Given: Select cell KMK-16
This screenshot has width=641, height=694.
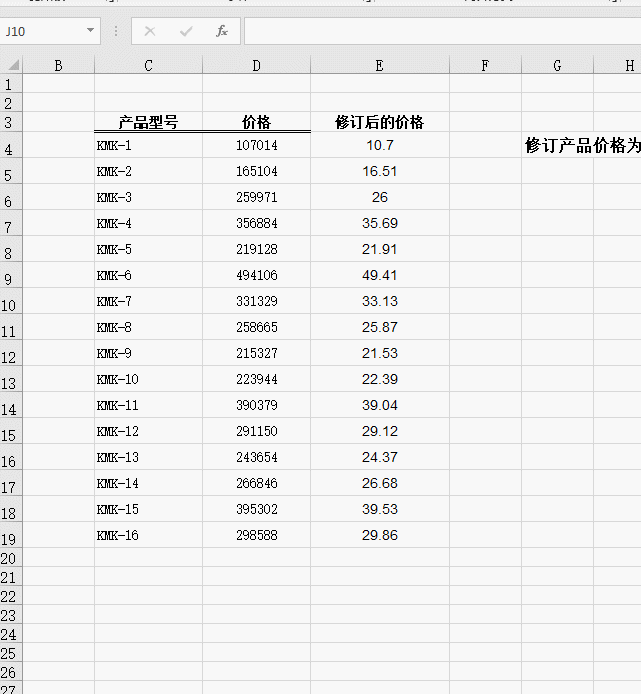Looking at the screenshot, I should [148, 535].
